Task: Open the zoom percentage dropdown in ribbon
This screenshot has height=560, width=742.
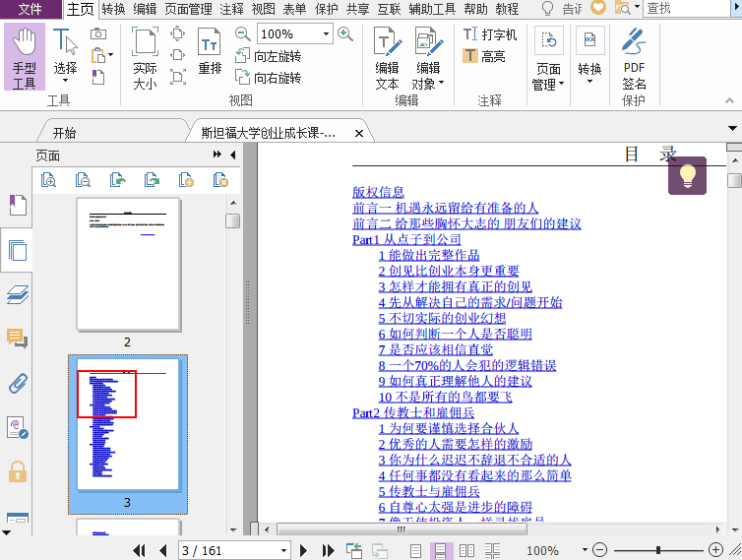Action: 326,33
